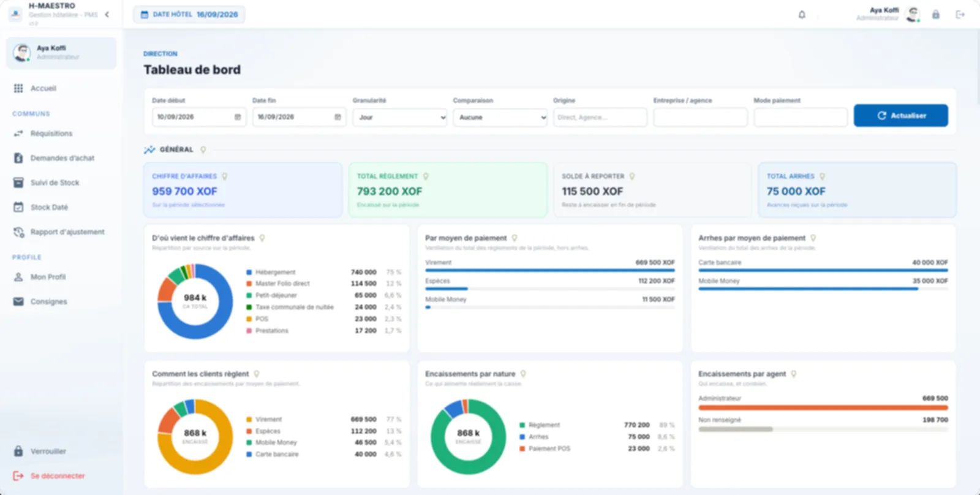Click the info bulb beside Encaissements par nature
The image size is (980, 495).
pyautogui.click(x=523, y=374)
